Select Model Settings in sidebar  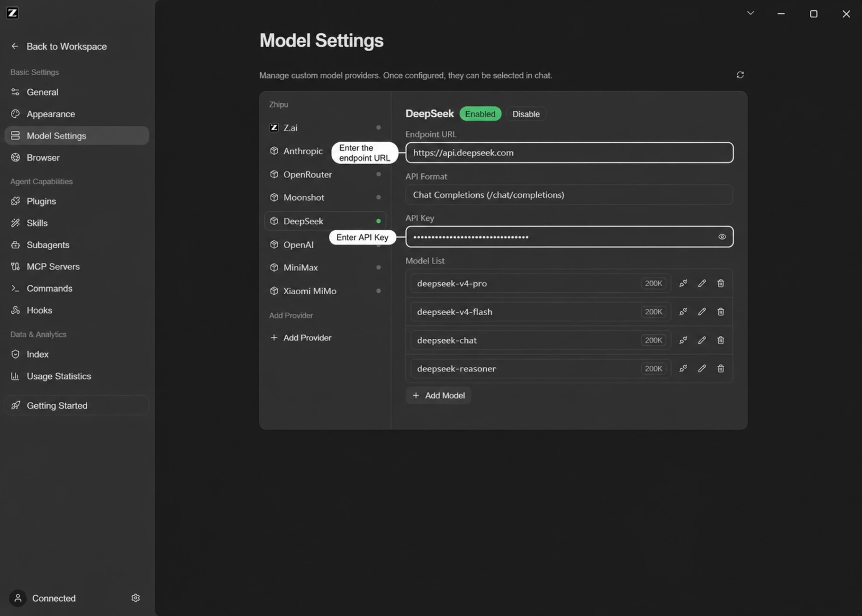point(77,136)
